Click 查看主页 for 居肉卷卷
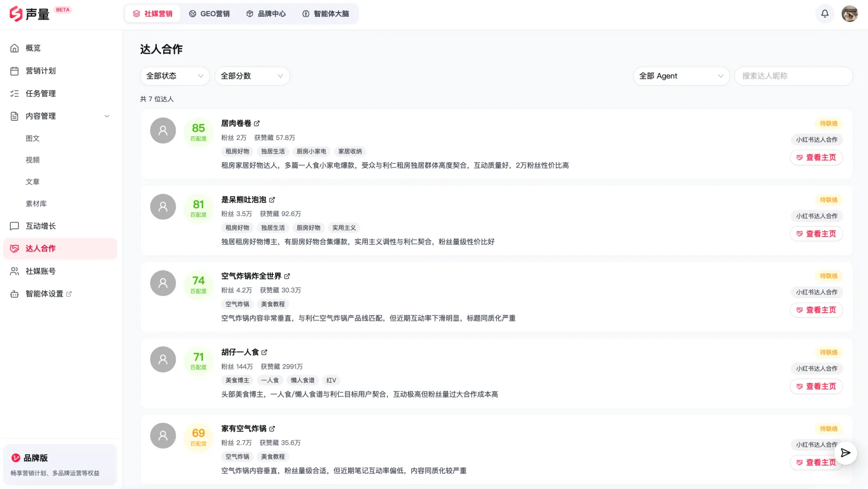 [x=816, y=158]
